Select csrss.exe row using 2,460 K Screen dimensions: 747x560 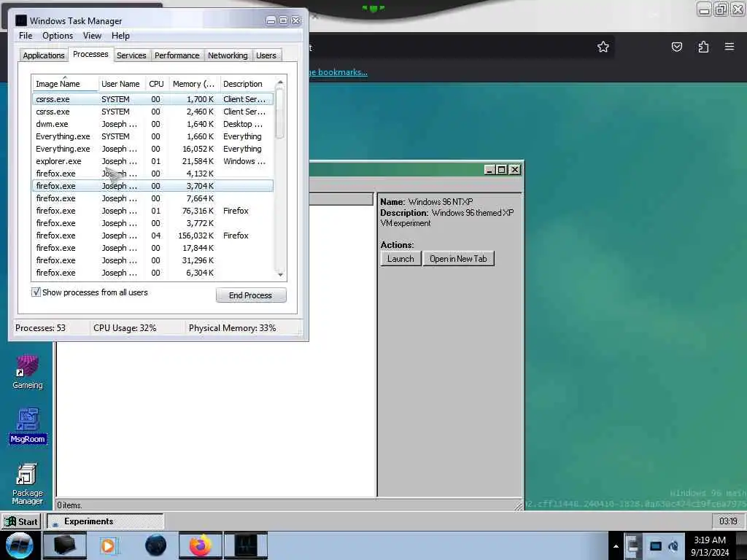(x=152, y=112)
